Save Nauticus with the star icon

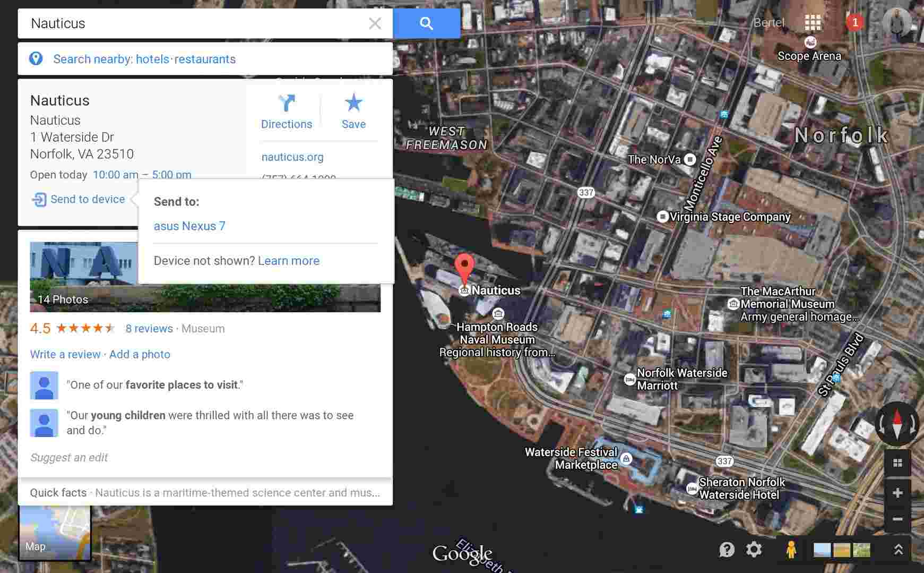click(x=353, y=112)
